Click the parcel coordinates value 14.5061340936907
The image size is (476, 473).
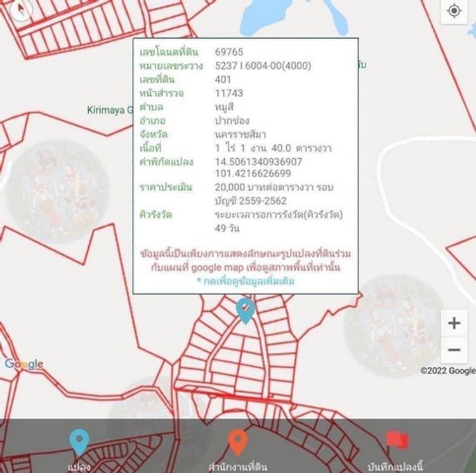[258, 161]
